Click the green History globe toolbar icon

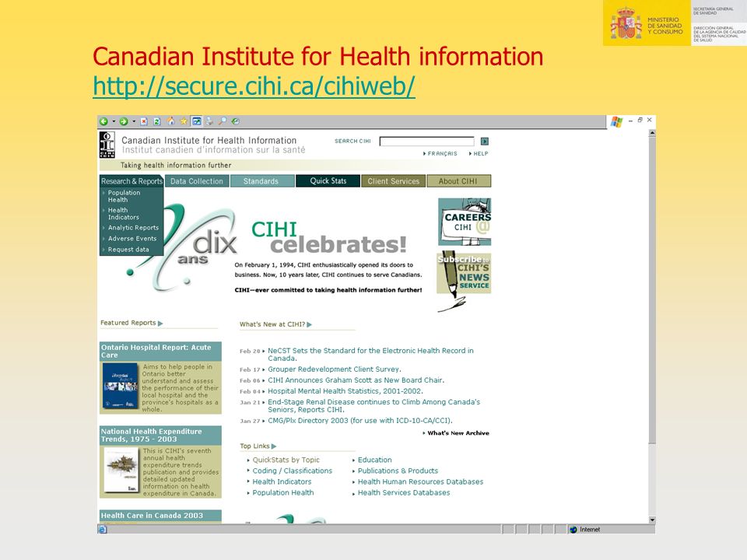(235, 121)
